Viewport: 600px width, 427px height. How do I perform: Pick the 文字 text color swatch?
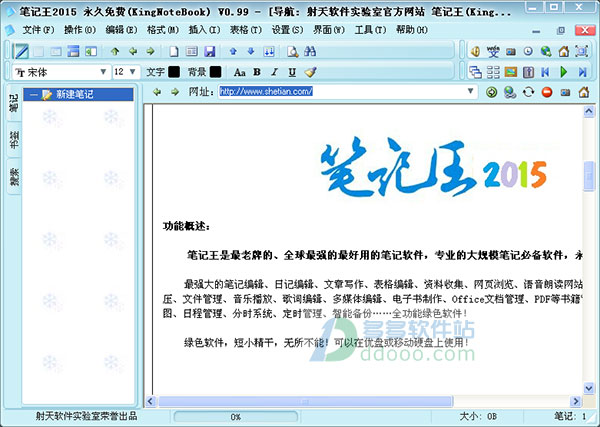point(174,72)
